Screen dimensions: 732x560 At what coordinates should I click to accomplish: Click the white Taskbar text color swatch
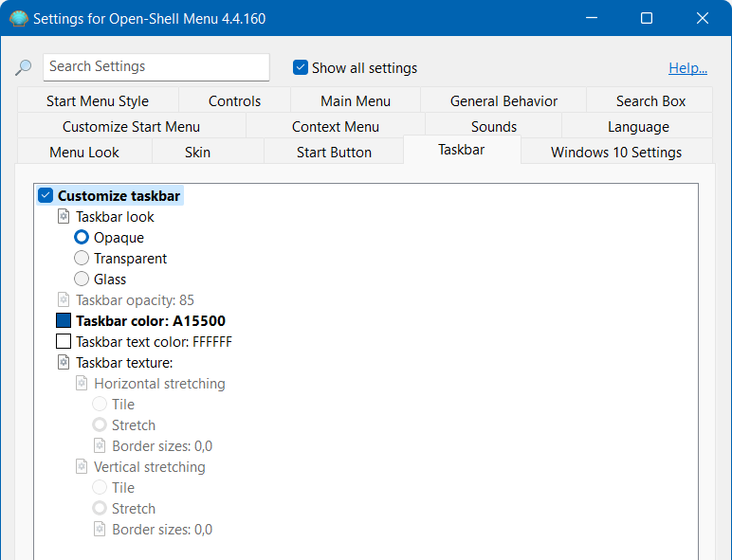[64, 342]
